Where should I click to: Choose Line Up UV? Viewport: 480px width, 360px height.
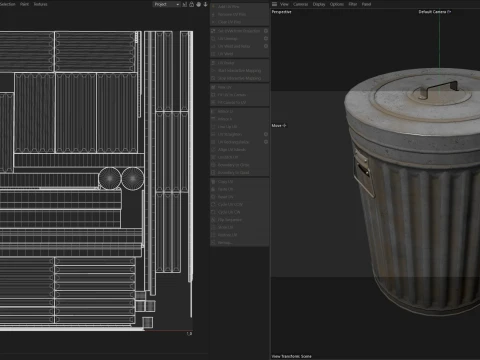[x=240, y=127]
